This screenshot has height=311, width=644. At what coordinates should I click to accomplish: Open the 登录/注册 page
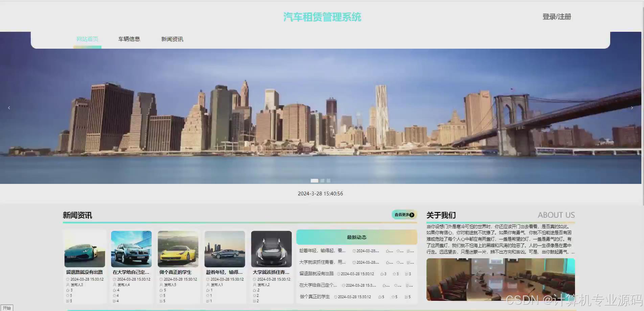point(557,17)
